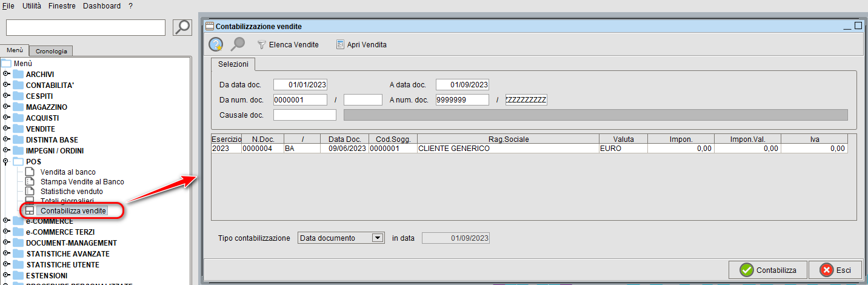
Task: Click the Da data doc. field
Action: (300, 85)
